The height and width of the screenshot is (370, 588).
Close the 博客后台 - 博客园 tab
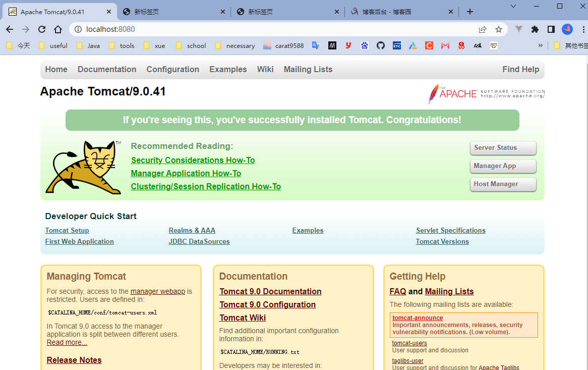(451, 12)
